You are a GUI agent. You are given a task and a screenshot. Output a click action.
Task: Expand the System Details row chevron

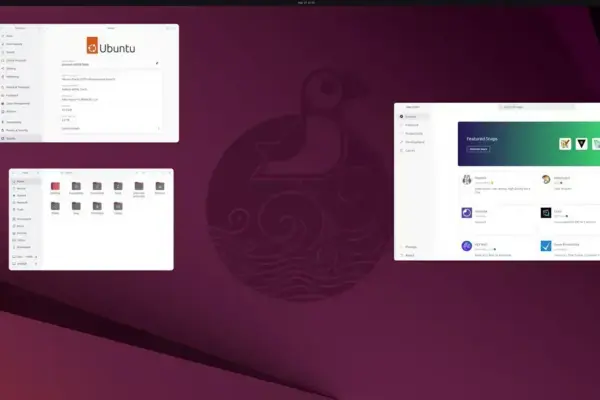pos(159,129)
